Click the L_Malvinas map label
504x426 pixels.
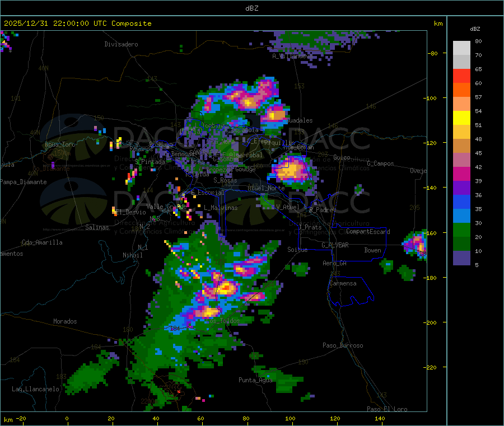[221, 208]
